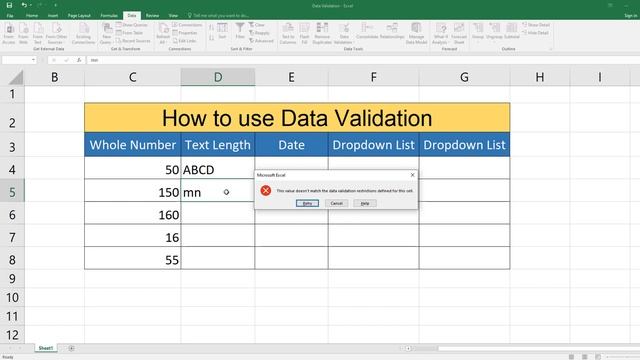Image resolution: width=640 pixels, height=360 pixels.
Task: Click the Refresh All icon
Action: [163, 33]
